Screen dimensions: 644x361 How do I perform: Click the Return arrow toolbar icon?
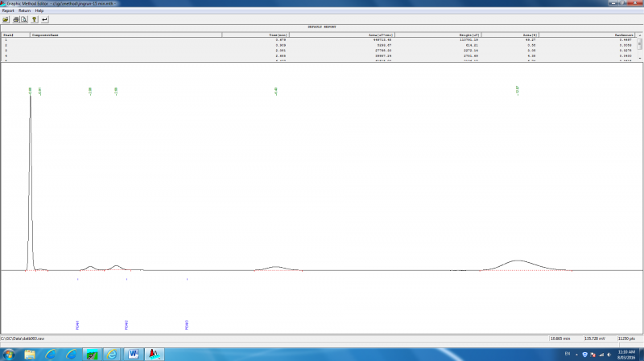[44, 19]
